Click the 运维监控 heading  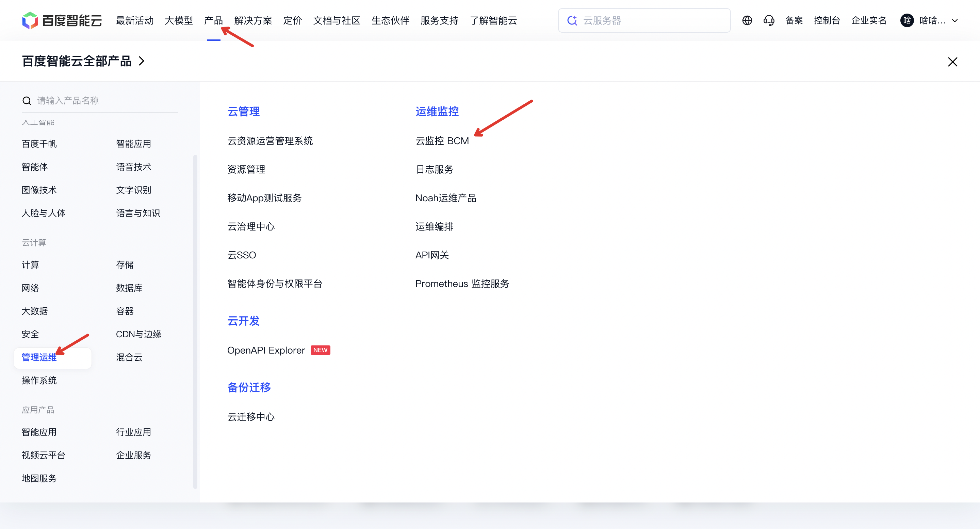pyautogui.click(x=437, y=112)
